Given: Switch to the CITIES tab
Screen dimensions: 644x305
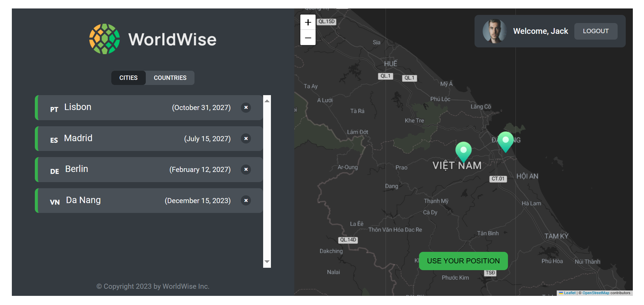Looking at the screenshot, I should [x=128, y=78].
